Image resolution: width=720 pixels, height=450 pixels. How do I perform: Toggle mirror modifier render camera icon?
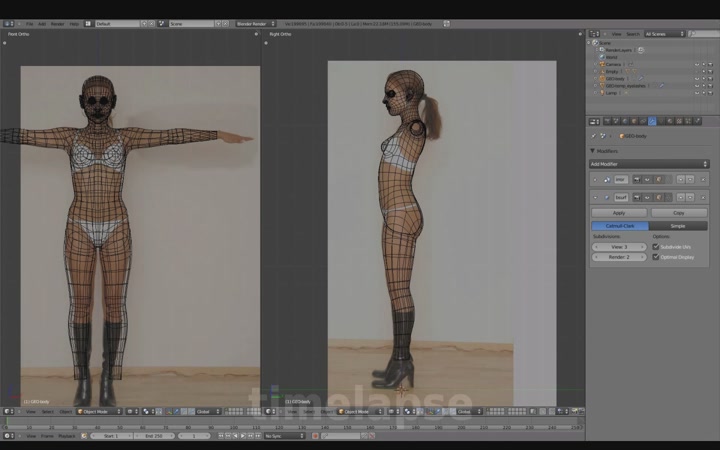tap(637, 180)
